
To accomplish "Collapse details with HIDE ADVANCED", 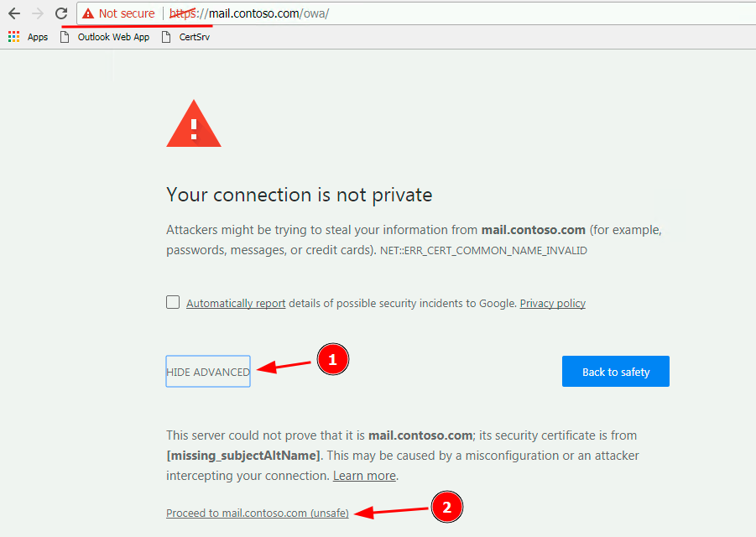I will [x=207, y=371].
